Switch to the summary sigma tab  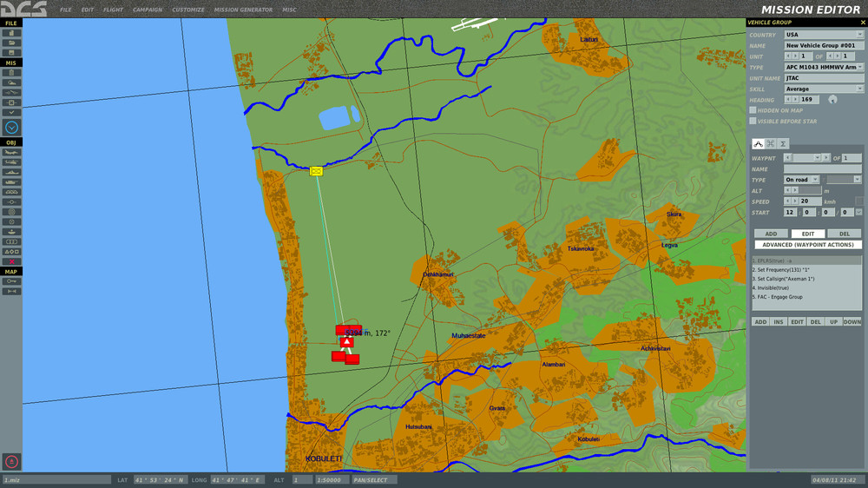pyautogui.click(x=783, y=143)
